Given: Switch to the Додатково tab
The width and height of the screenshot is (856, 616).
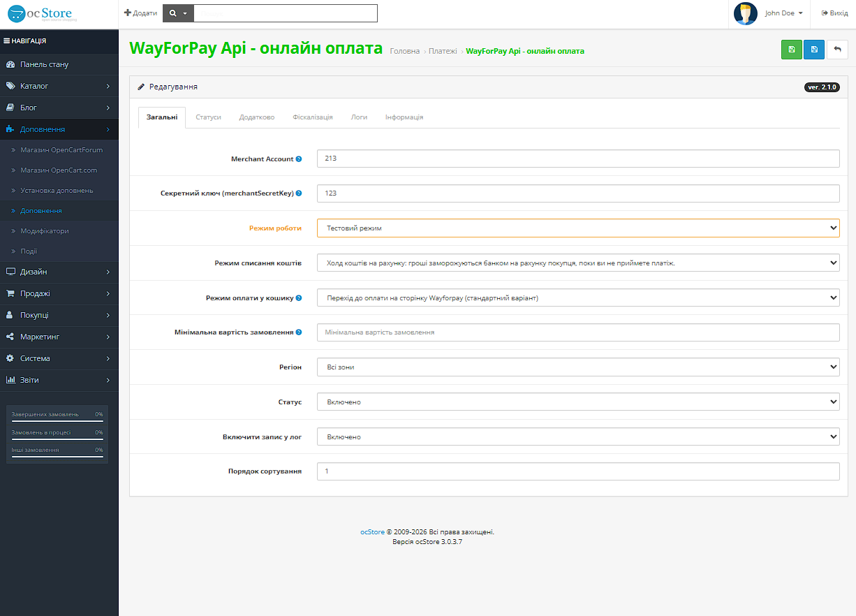Looking at the screenshot, I should click(x=257, y=117).
